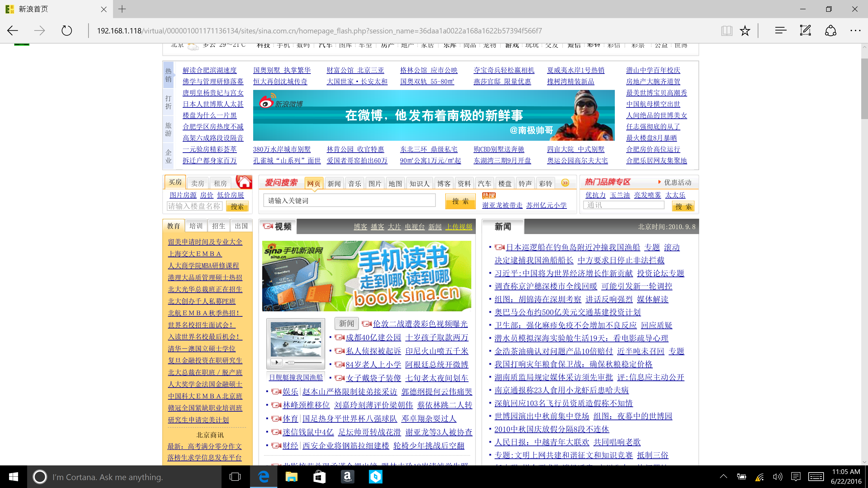The height and width of the screenshot is (488, 868).
Task: Click the Share icon in toolbar
Action: [830, 31]
